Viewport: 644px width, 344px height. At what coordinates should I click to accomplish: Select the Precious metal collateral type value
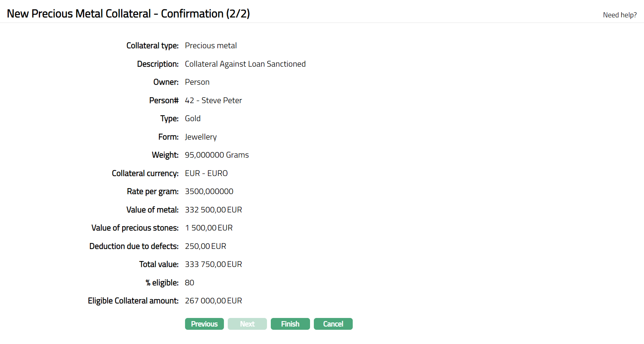coord(211,46)
